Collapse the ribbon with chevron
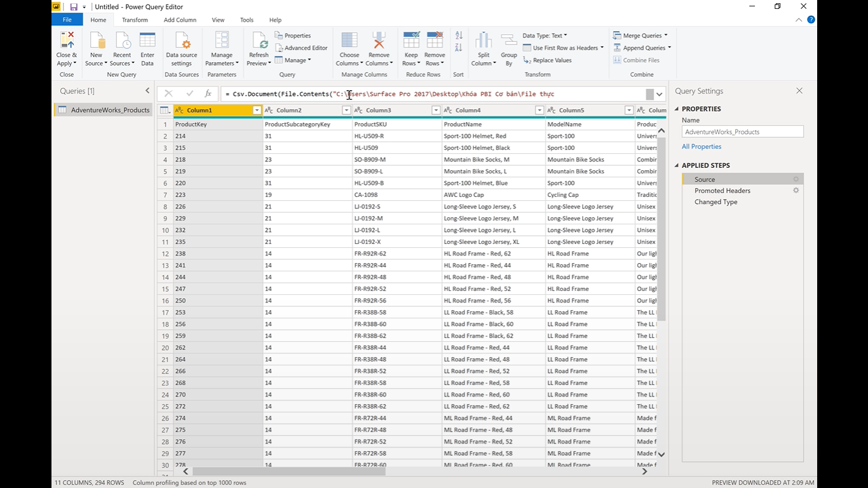This screenshot has height=488, width=868. click(799, 20)
